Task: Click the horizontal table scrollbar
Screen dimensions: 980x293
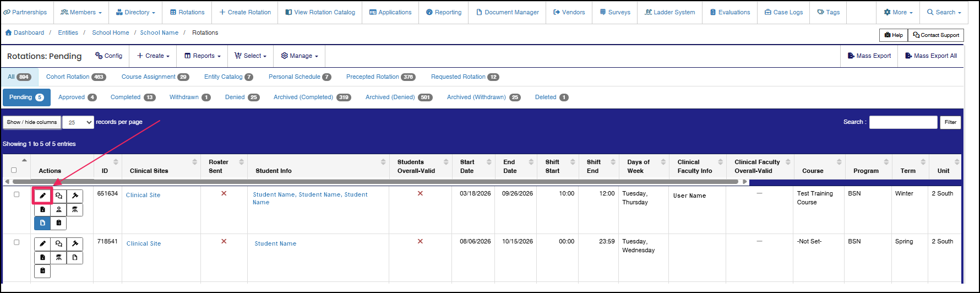Action: click(x=376, y=181)
